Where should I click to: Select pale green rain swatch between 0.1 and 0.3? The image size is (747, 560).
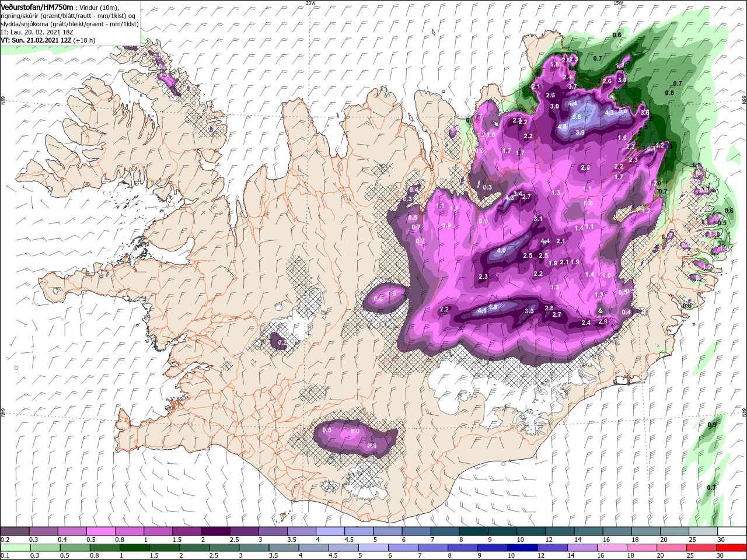pos(15,548)
